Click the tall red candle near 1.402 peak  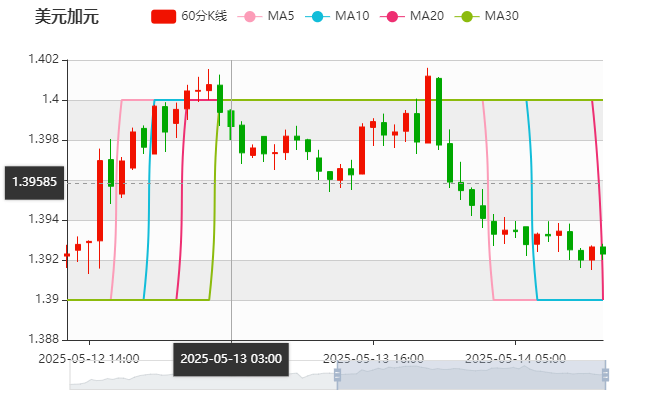click(x=428, y=109)
